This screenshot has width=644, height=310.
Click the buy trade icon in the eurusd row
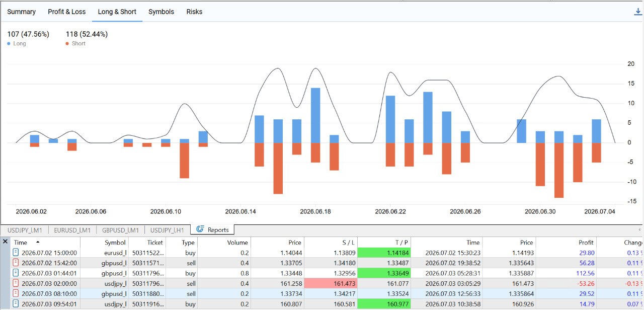[x=16, y=253]
